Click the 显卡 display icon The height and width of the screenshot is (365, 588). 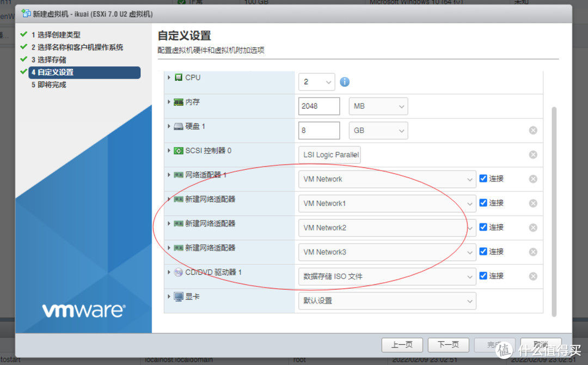(177, 296)
